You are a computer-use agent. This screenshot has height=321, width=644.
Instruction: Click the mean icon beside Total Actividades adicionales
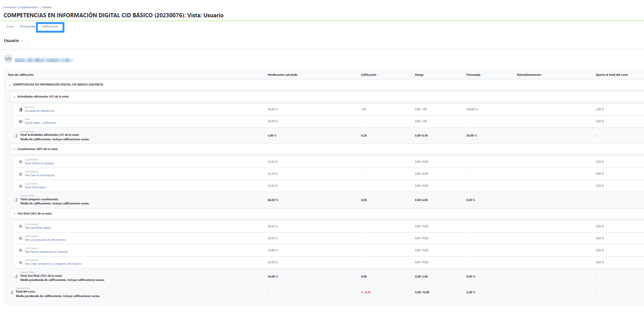coord(16,136)
